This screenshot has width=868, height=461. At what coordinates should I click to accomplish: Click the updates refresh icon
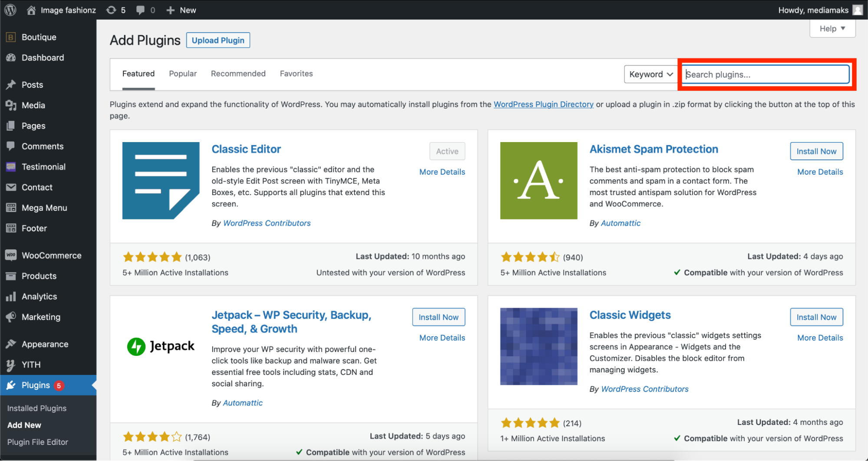(x=111, y=10)
